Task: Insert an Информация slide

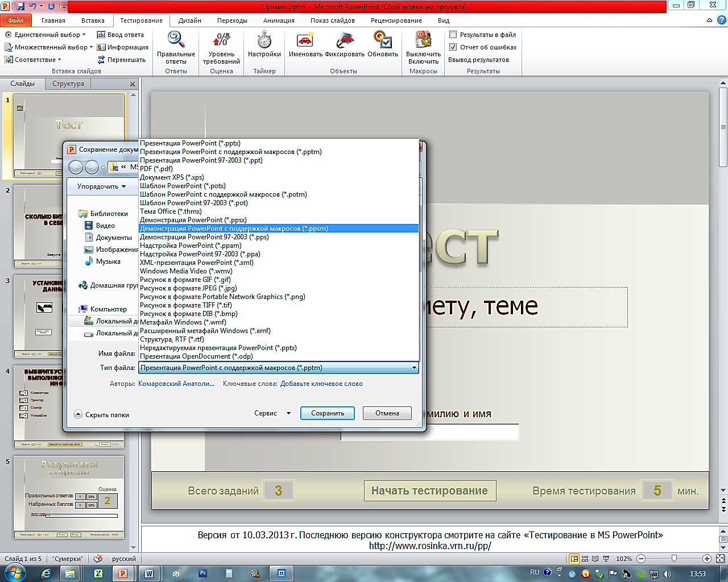Action: (x=123, y=47)
